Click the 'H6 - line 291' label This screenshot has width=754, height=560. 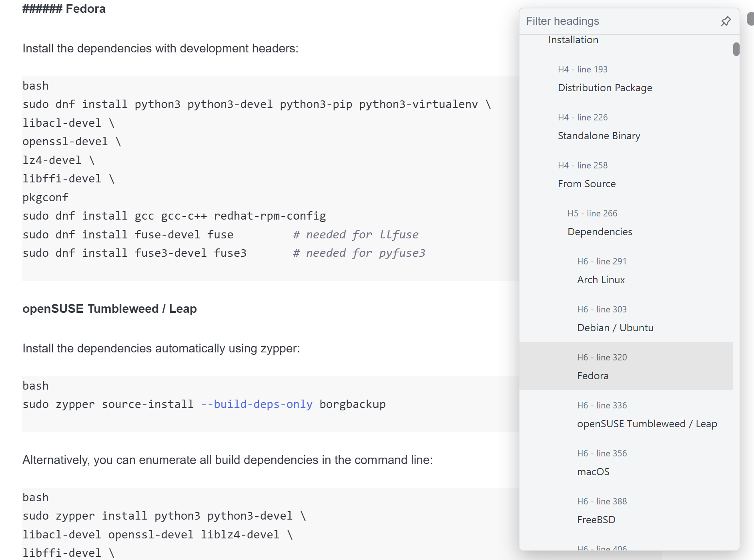pos(602,261)
